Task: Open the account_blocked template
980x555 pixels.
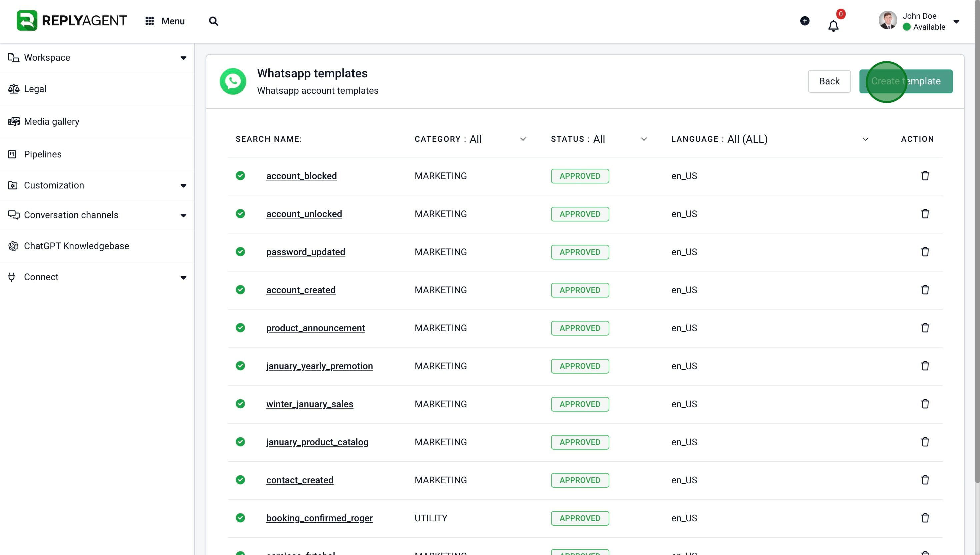Action: point(301,176)
